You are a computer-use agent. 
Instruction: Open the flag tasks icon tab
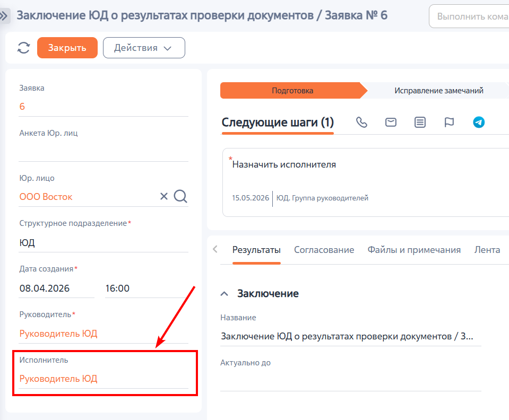coord(449,122)
